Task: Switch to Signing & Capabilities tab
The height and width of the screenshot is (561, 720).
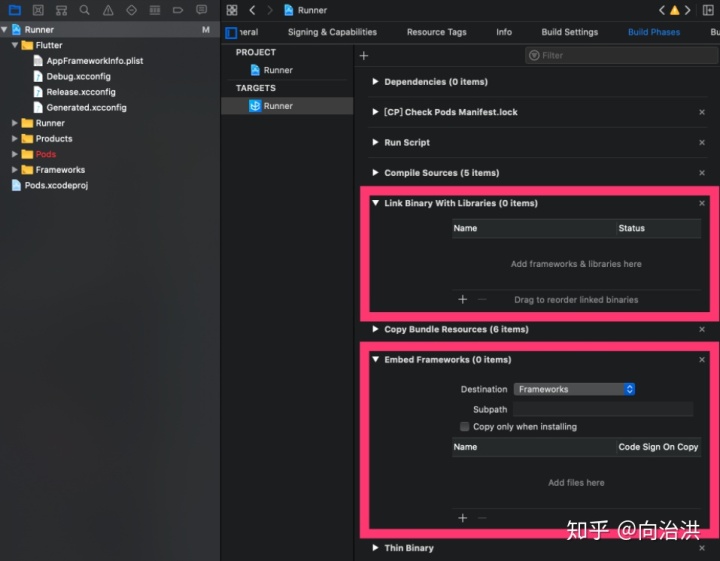Action: coord(332,32)
